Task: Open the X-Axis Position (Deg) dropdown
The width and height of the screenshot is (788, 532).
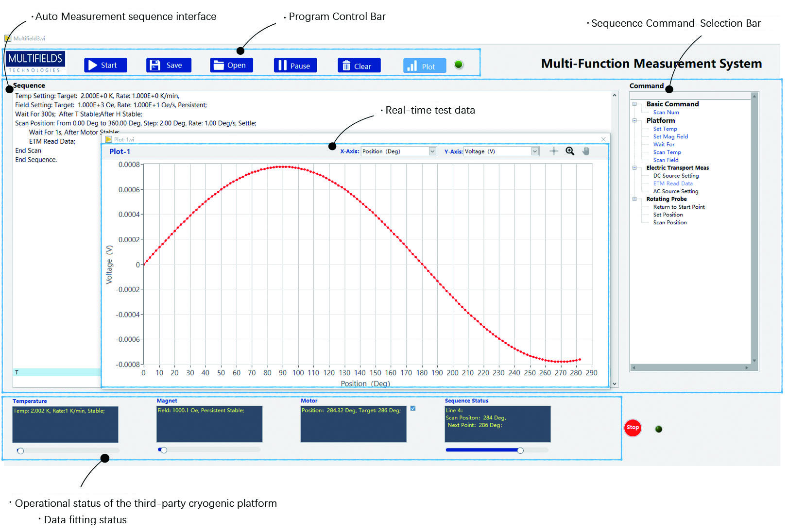Action: pyautogui.click(x=432, y=151)
